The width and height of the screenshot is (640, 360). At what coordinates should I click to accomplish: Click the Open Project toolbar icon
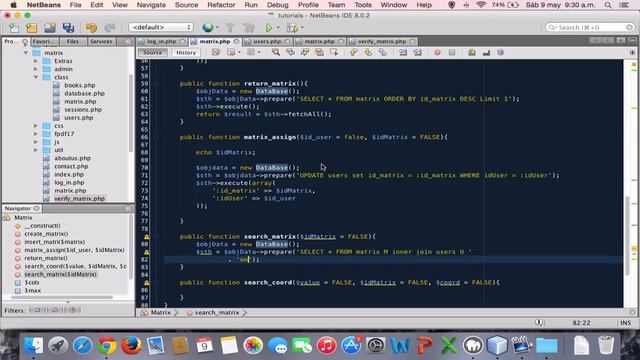point(50,27)
